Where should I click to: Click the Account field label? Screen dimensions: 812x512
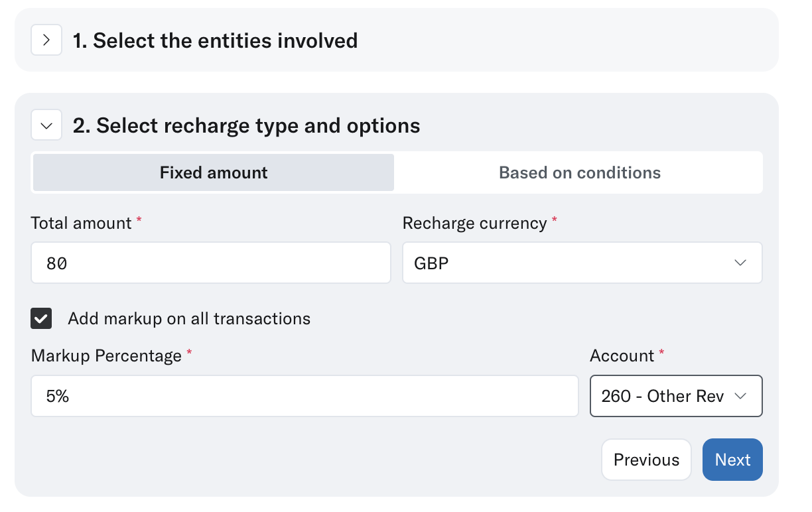(622, 356)
